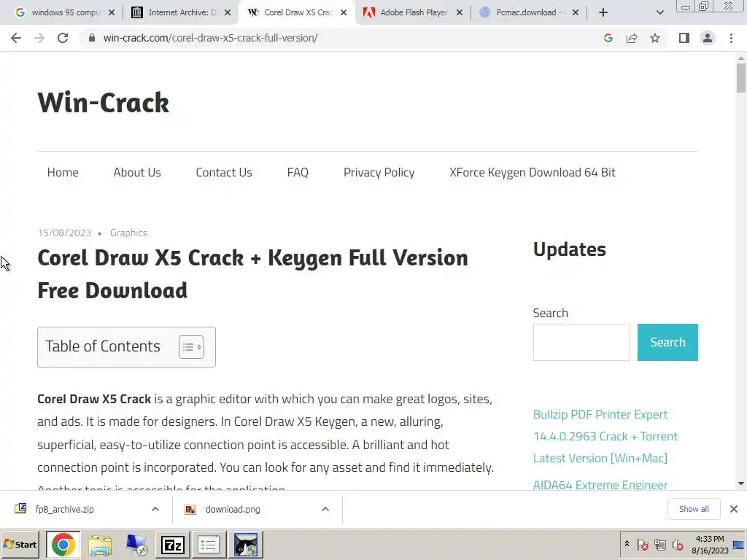Close the Pcmac.download tab
The image size is (747, 560).
coord(576,12)
